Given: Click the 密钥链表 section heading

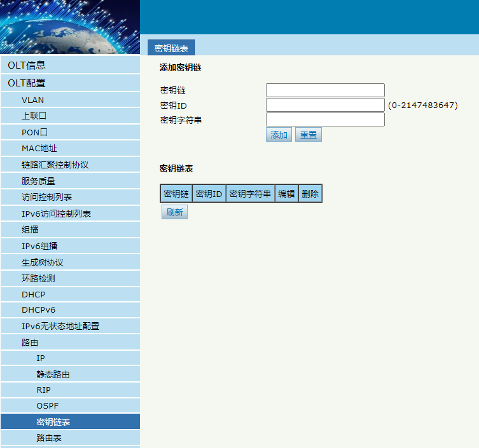Looking at the screenshot, I should 176,168.
